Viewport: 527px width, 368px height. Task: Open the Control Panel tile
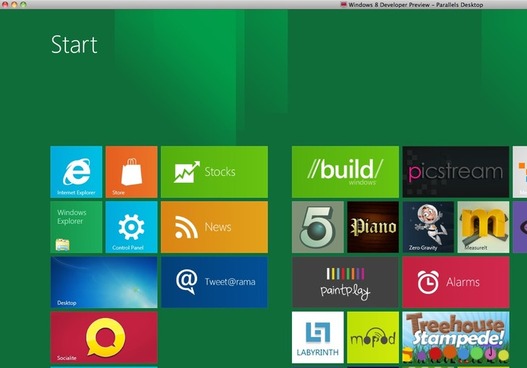click(x=131, y=227)
